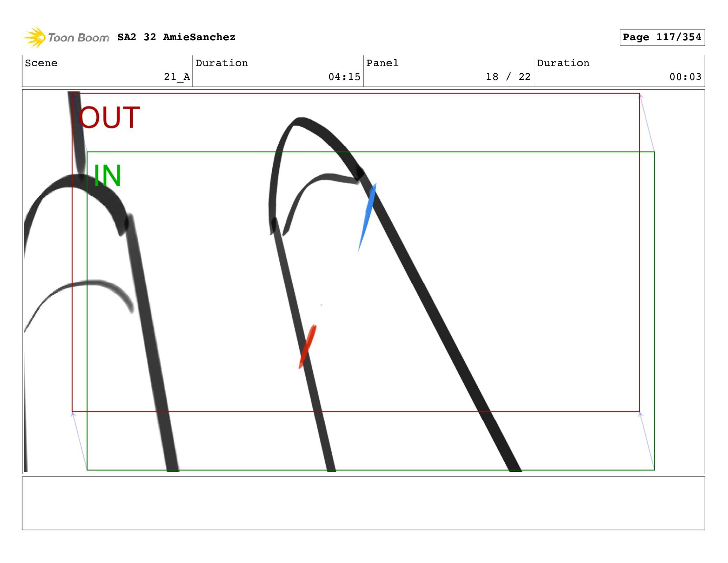Select the 'Scene' header label
The height and width of the screenshot is (563, 728).
coord(41,63)
